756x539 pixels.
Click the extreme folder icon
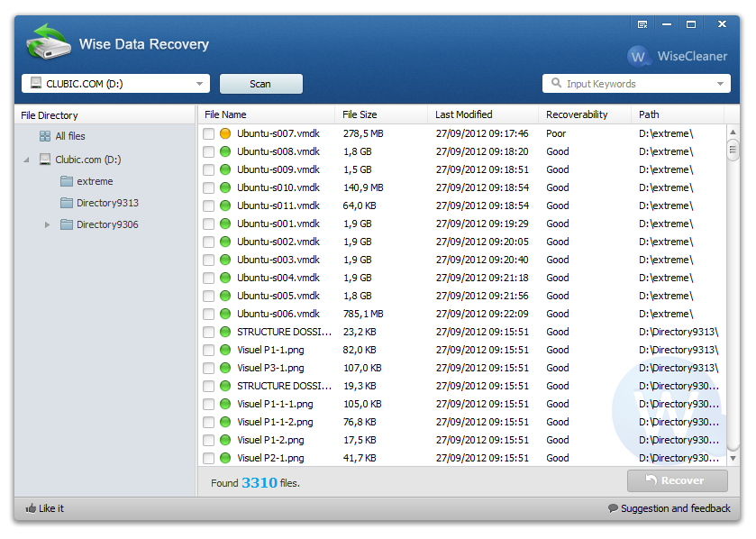(67, 181)
